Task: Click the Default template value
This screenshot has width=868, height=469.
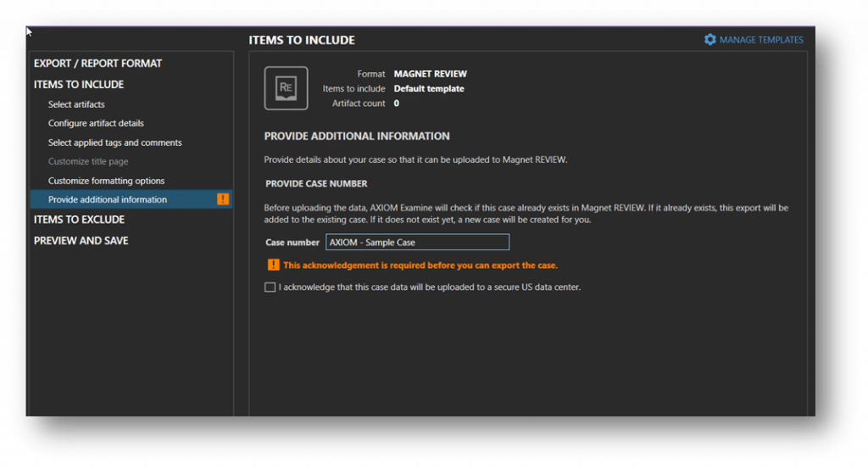Action: pyautogui.click(x=429, y=88)
